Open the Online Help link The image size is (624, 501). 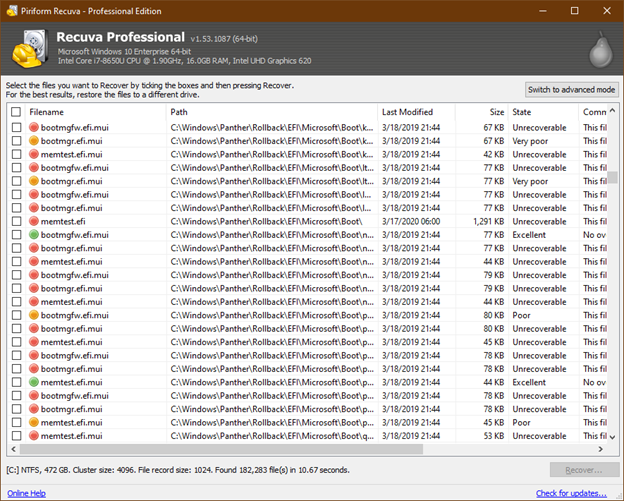[25, 493]
